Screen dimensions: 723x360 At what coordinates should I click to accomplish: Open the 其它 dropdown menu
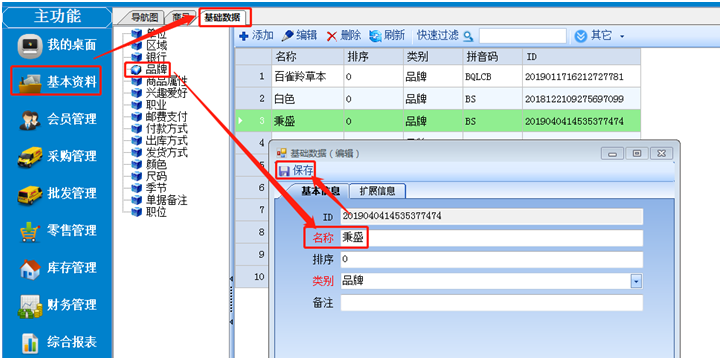(x=599, y=35)
